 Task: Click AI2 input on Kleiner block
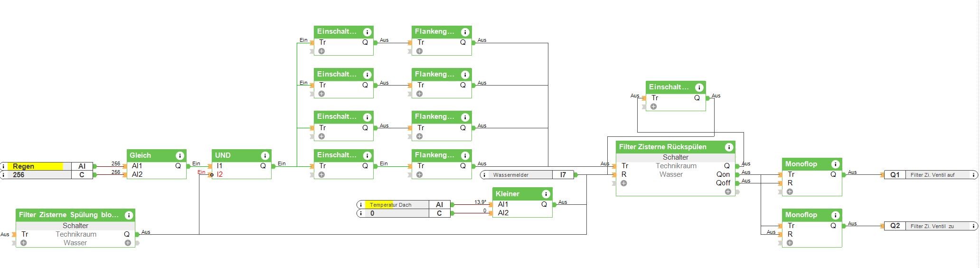pos(503,213)
